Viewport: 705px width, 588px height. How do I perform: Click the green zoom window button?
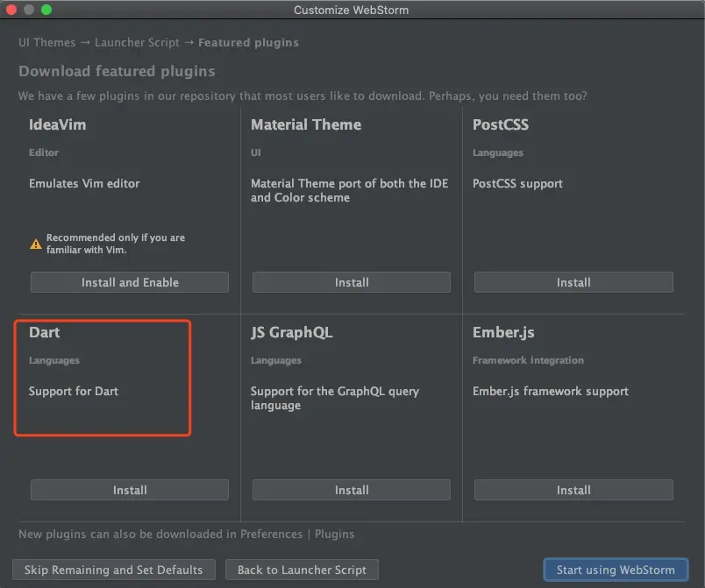coord(46,10)
